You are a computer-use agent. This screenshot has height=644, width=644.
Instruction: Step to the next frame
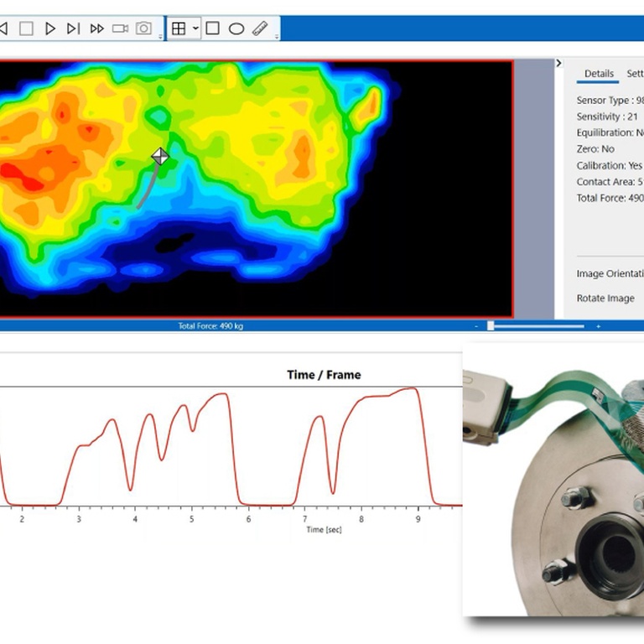tap(73, 29)
